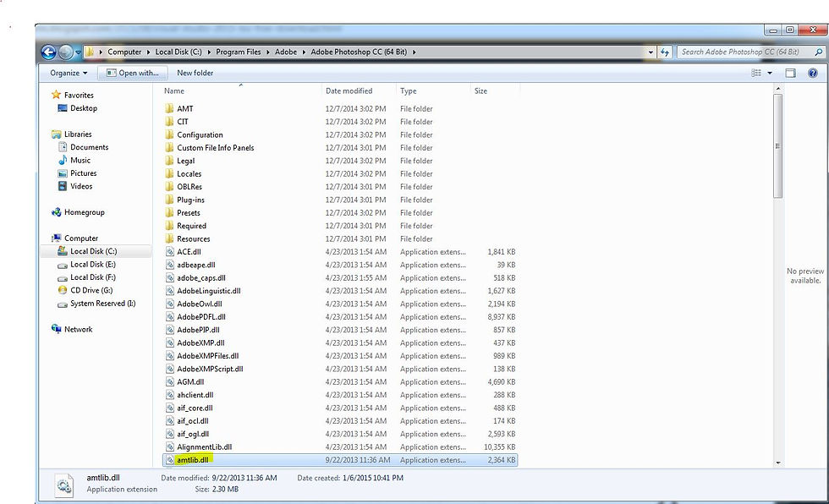
Task: Select Adobe in the breadcrumb path
Action: (x=286, y=52)
